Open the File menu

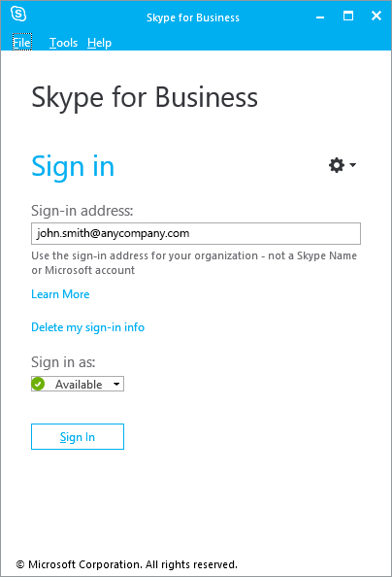[x=22, y=43]
